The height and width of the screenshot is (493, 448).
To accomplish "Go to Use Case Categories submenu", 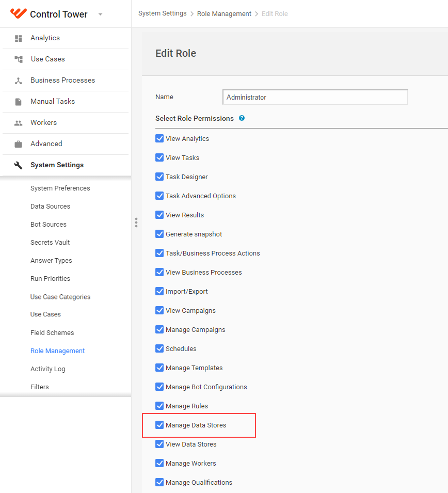I will point(60,297).
